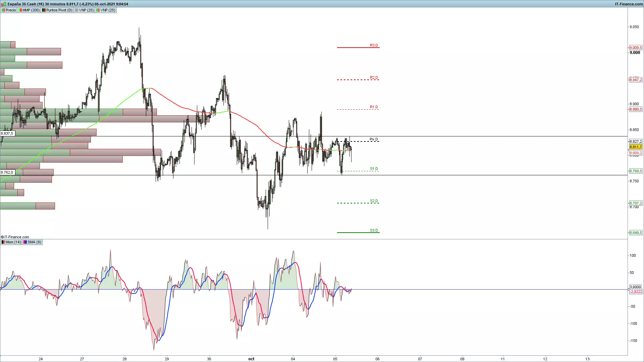Click the date label 29 on the time axis
The height and width of the screenshot is (362, 644).
pos(167,359)
